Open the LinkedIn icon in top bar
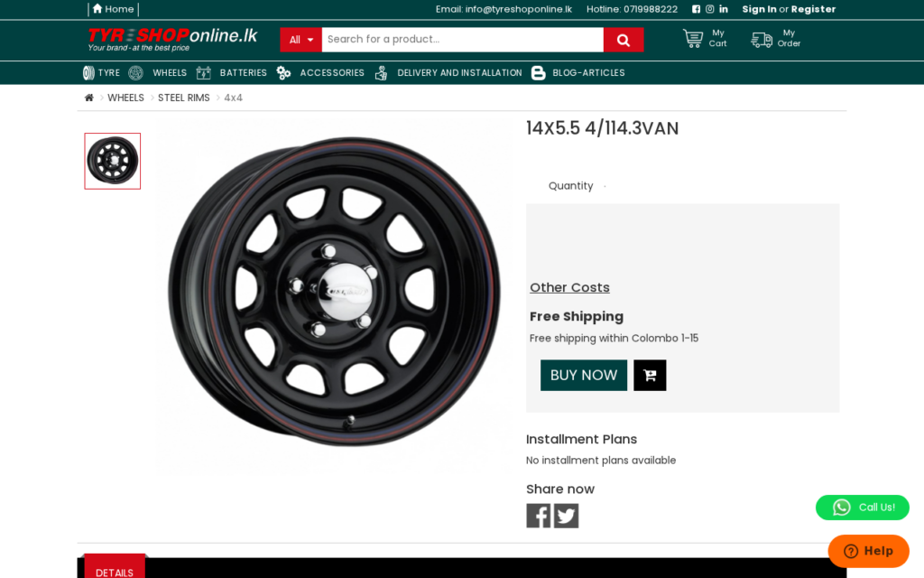Viewport: 924px width, 578px height. tap(724, 9)
